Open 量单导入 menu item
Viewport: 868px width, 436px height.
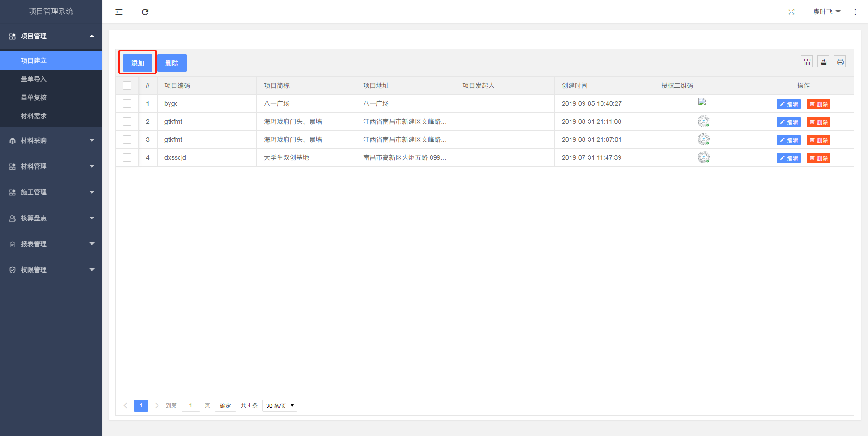(x=51, y=79)
